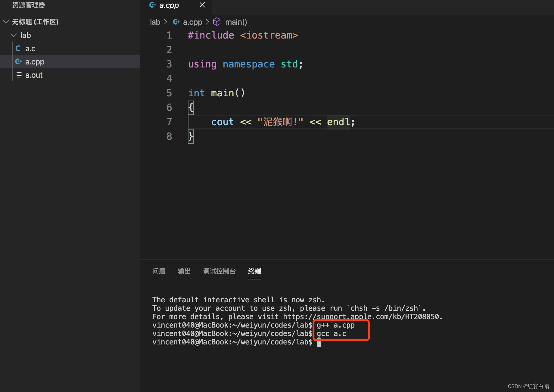Close the a.cpp editor tab
Image resolution: width=554 pixels, height=392 pixels.
[x=202, y=5]
